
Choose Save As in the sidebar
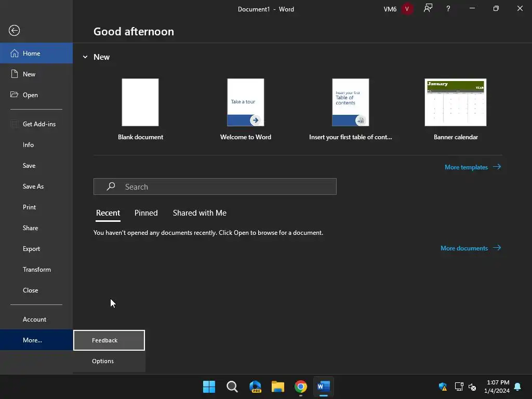point(36,187)
